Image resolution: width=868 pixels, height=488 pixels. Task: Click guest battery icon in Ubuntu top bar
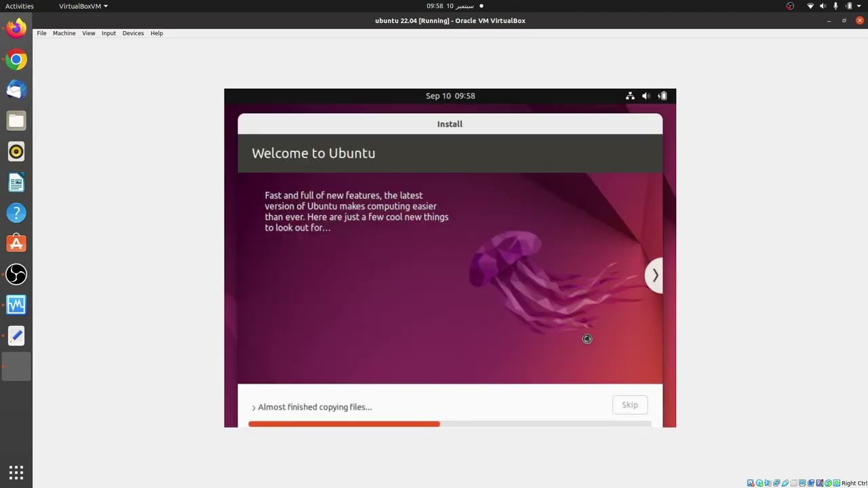point(663,96)
